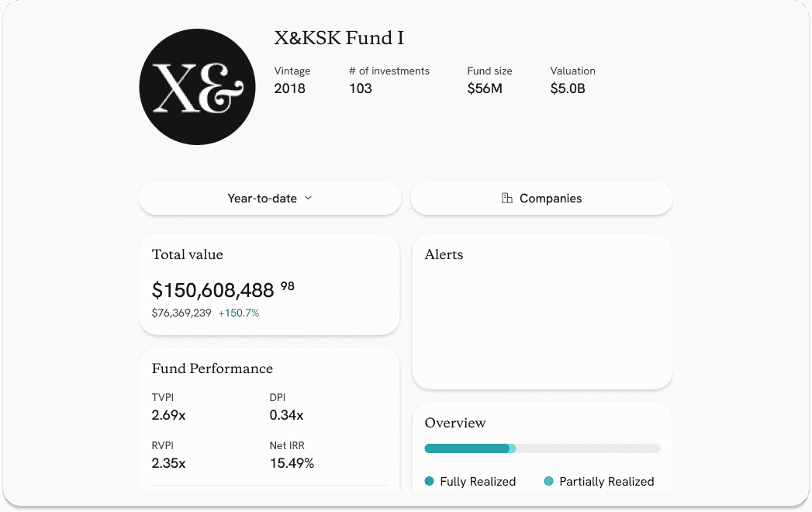Click the Companies button
Screen dimensions: 812x512
coord(541,199)
